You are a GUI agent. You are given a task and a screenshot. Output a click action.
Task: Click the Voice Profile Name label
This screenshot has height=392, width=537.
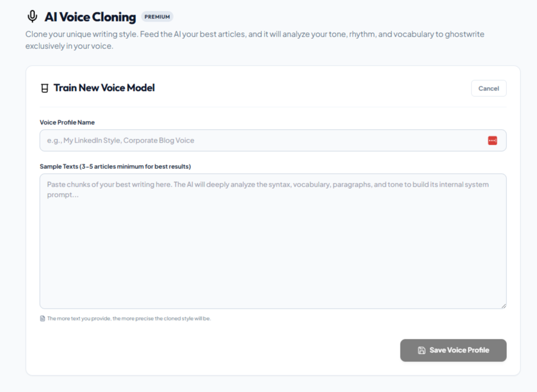pyautogui.click(x=67, y=122)
